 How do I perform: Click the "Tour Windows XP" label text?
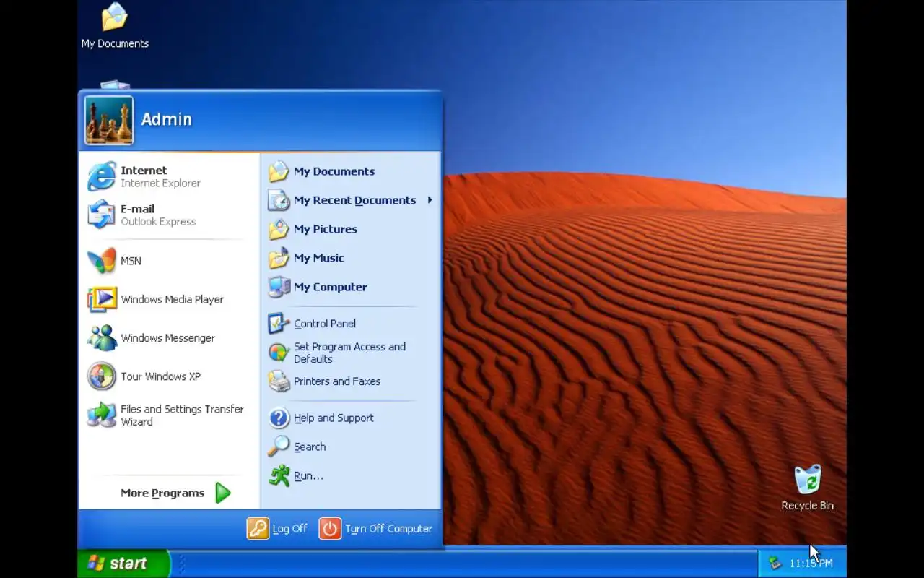click(160, 376)
